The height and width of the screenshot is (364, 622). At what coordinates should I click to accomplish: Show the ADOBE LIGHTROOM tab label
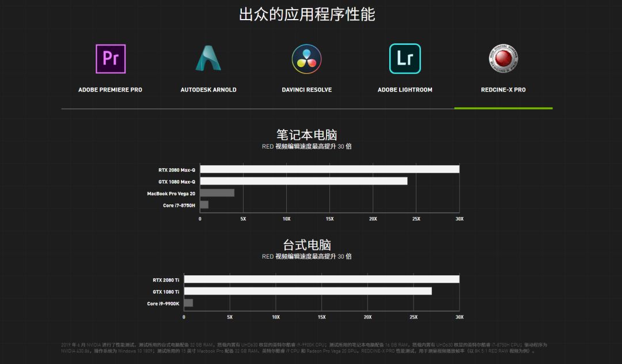pos(405,90)
